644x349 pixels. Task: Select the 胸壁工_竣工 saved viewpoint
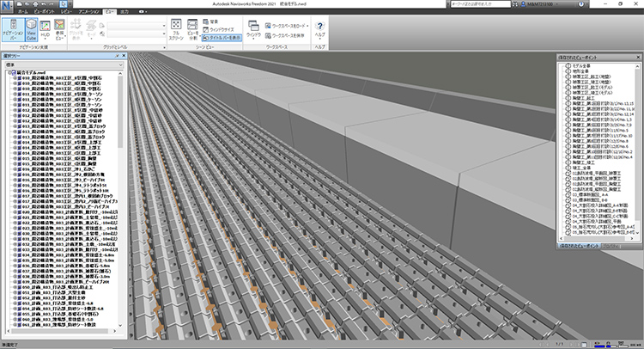point(584,162)
